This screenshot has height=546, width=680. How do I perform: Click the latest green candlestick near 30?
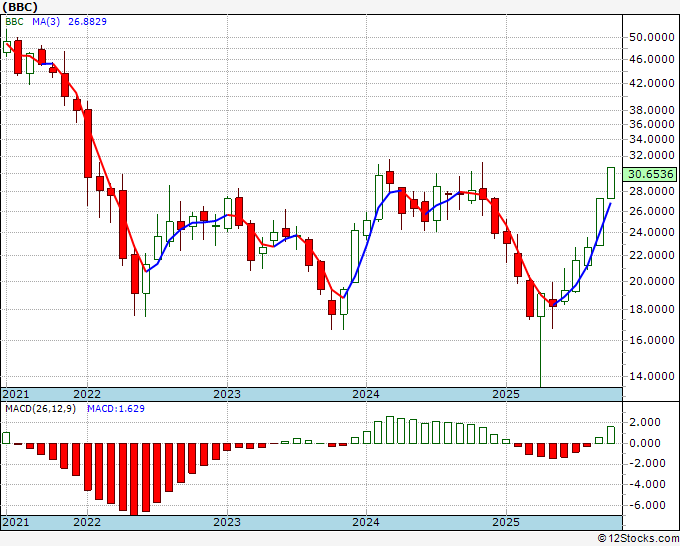pyautogui.click(x=611, y=183)
